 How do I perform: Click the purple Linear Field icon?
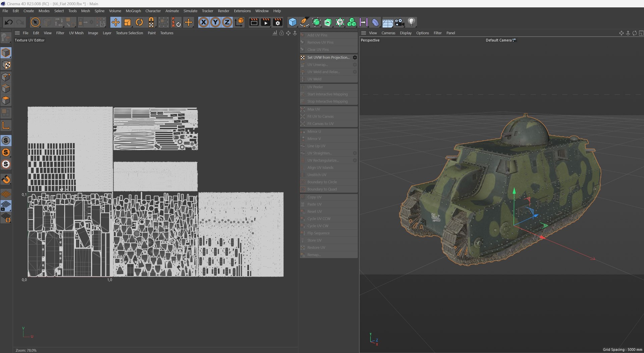(x=363, y=22)
